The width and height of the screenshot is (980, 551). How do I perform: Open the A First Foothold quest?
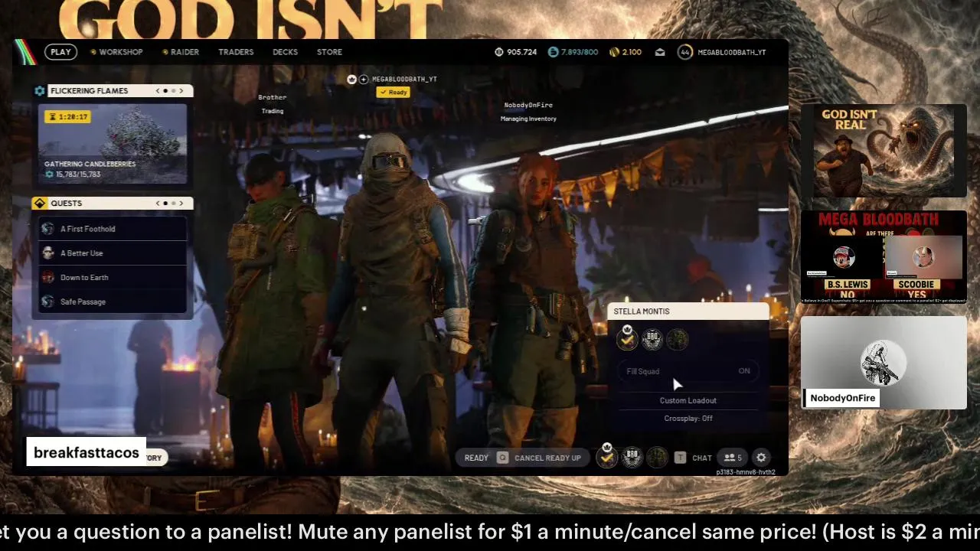pyautogui.click(x=112, y=229)
